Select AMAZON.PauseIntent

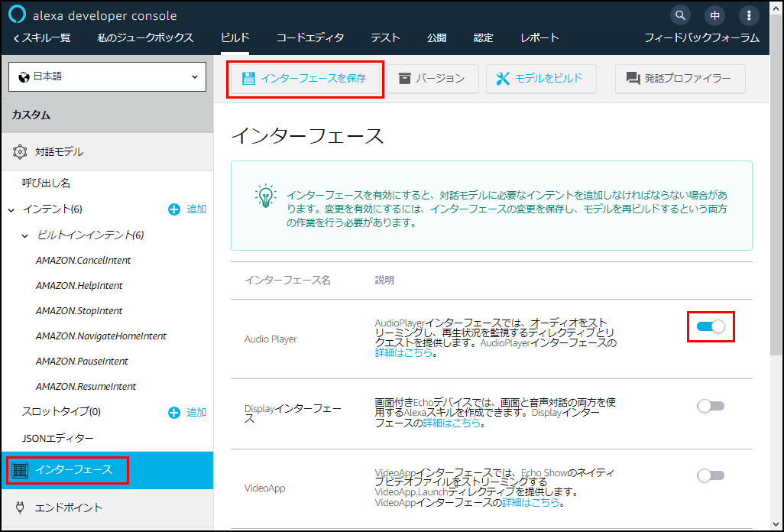82,361
